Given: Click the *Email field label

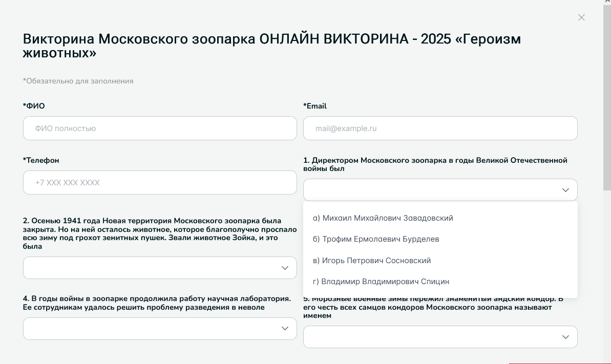Looking at the screenshot, I should click(x=315, y=106).
